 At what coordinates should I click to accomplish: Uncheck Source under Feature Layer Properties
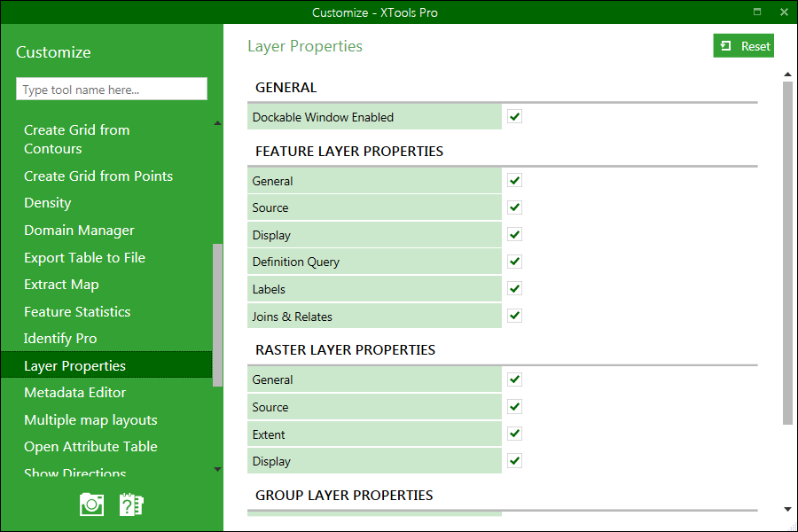point(514,207)
